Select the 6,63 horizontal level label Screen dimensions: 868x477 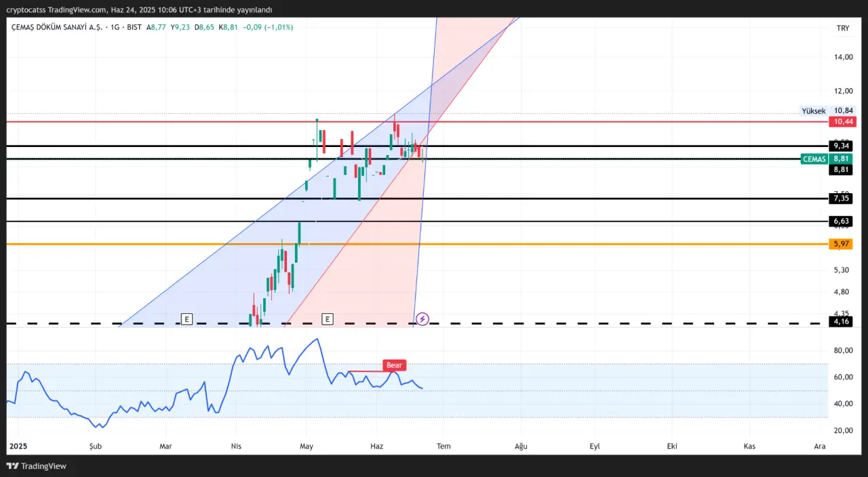point(842,222)
